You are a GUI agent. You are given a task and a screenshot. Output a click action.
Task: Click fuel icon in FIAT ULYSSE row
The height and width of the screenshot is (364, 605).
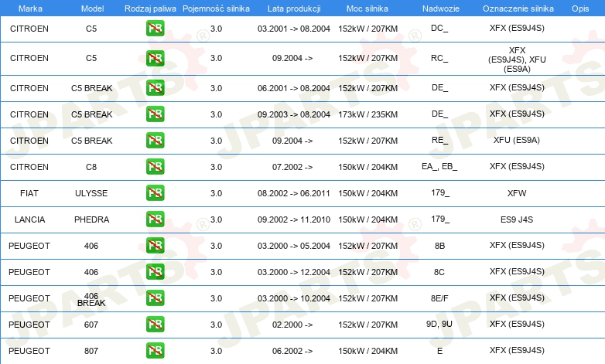(x=155, y=192)
